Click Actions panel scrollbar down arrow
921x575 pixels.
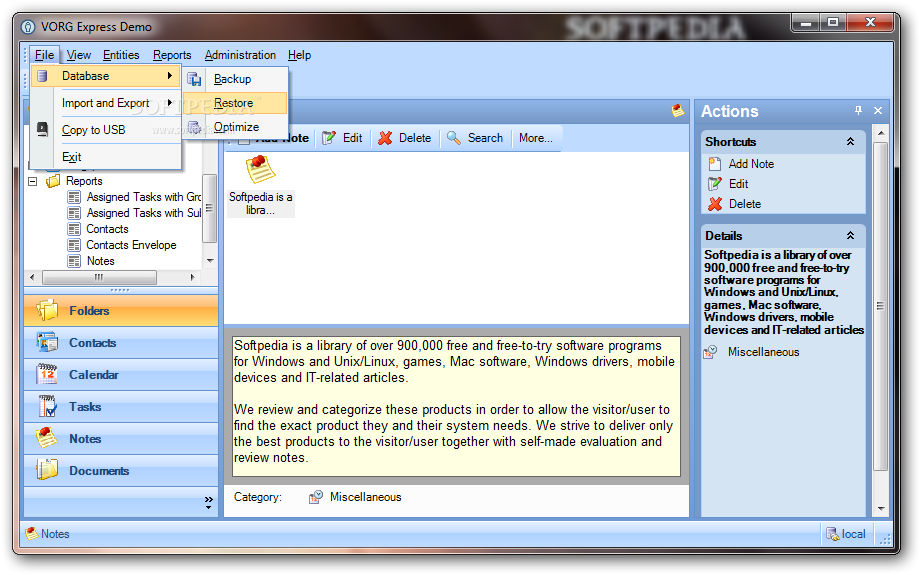880,509
